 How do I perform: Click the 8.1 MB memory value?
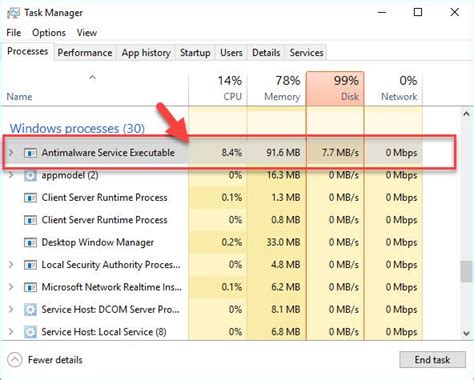coord(286,309)
